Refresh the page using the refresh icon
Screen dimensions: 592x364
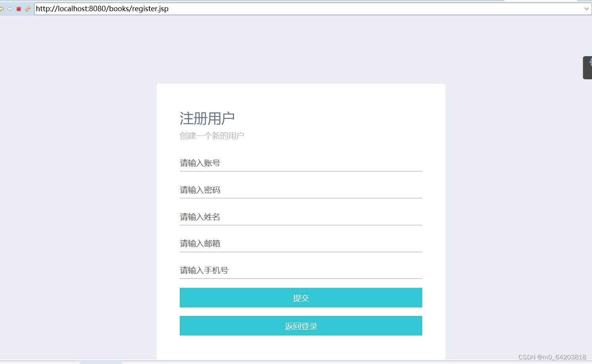pos(28,9)
